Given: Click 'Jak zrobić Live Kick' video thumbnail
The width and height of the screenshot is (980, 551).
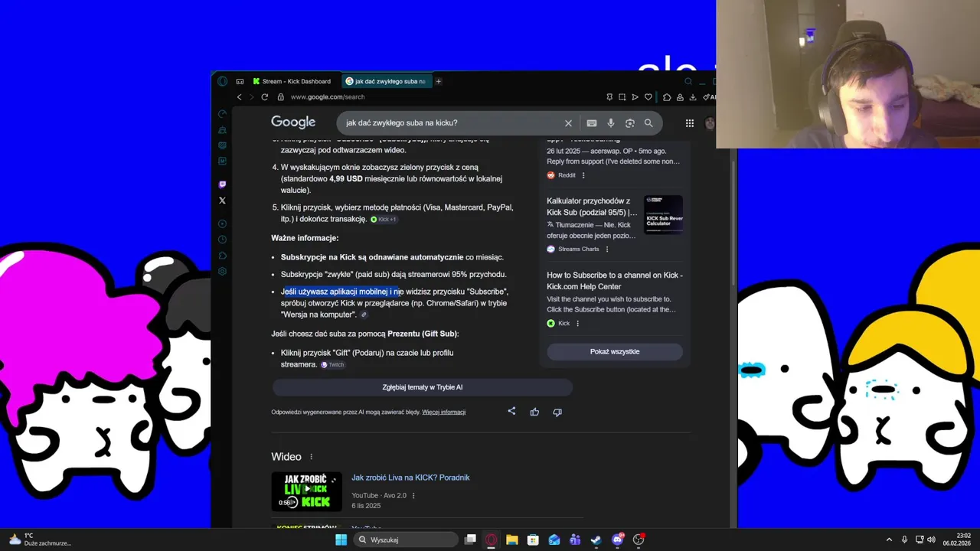Looking at the screenshot, I should tap(306, 491).
